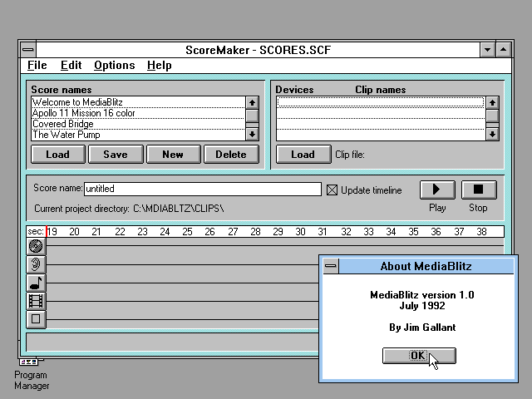Click second 25 on the timeline ruler
The height and width of the screenshot is (399, 532).
pos(187,232)
